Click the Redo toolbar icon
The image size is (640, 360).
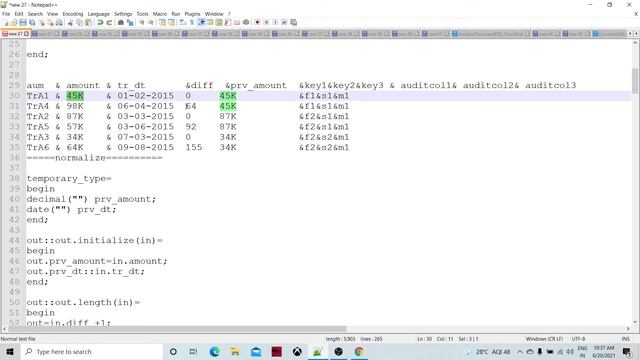(x=109, y=22)
